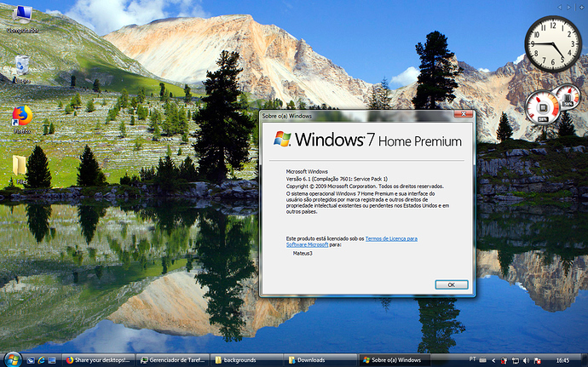Image resolution: width=588 pixels, height=367 pixels.
Task: Click sidebar next gadgets arrow
Action: click(568, 7)
